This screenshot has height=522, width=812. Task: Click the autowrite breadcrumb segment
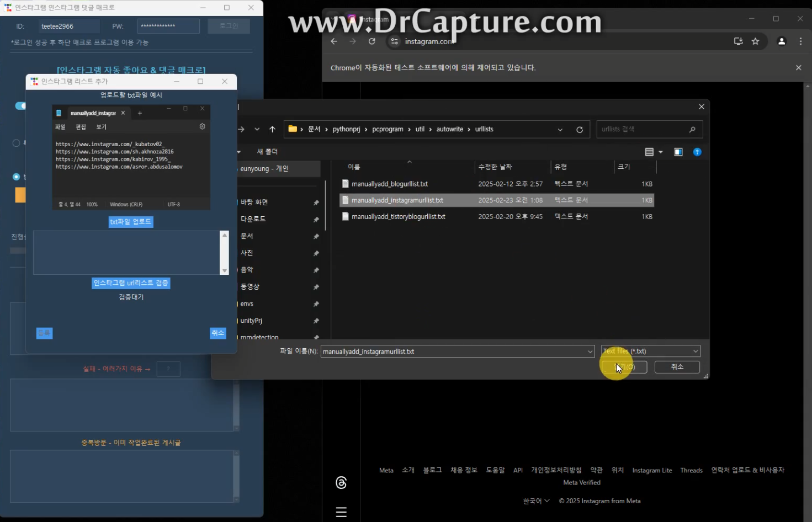[x=450, y=129]
